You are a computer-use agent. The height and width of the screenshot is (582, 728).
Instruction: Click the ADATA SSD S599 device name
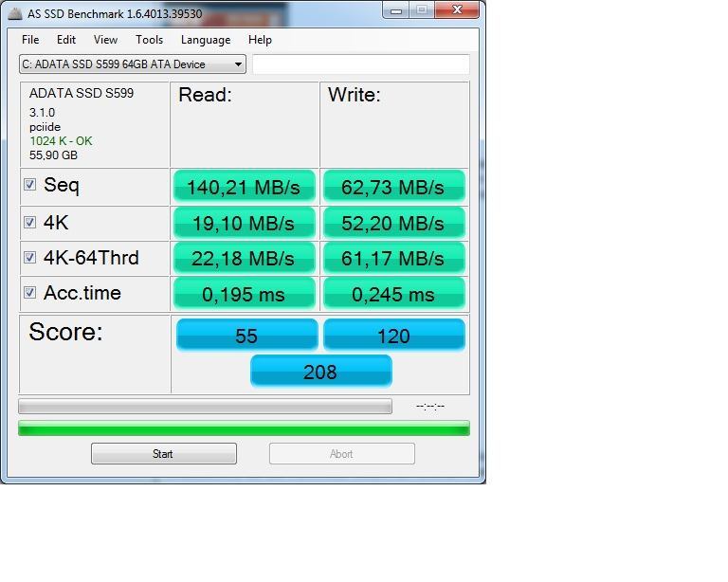82,93
